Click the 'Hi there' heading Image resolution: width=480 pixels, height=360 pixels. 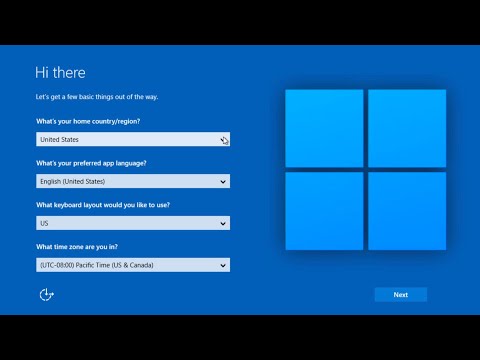pos(60,73)
